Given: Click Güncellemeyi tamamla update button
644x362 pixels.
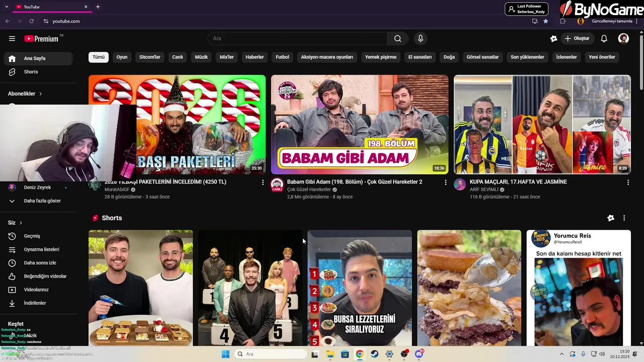Looking at the screenshot, I should [612, 21].
